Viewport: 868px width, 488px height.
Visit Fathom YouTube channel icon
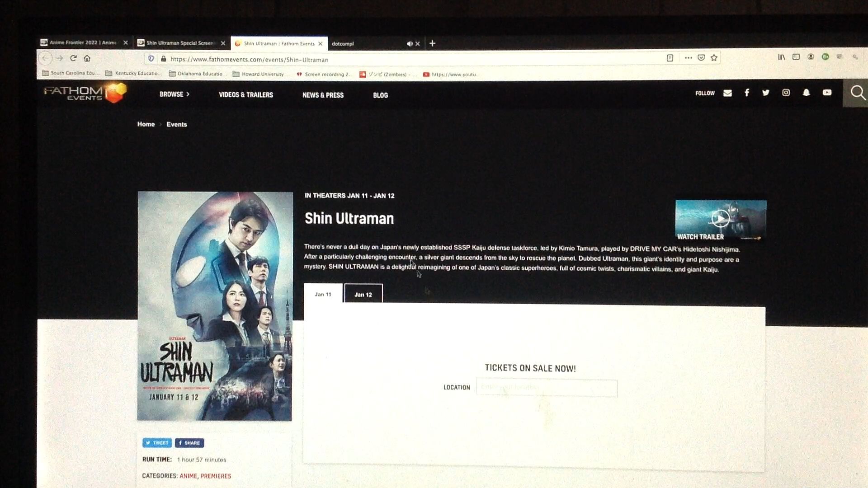pyautogui.click(x=827, y=93)
